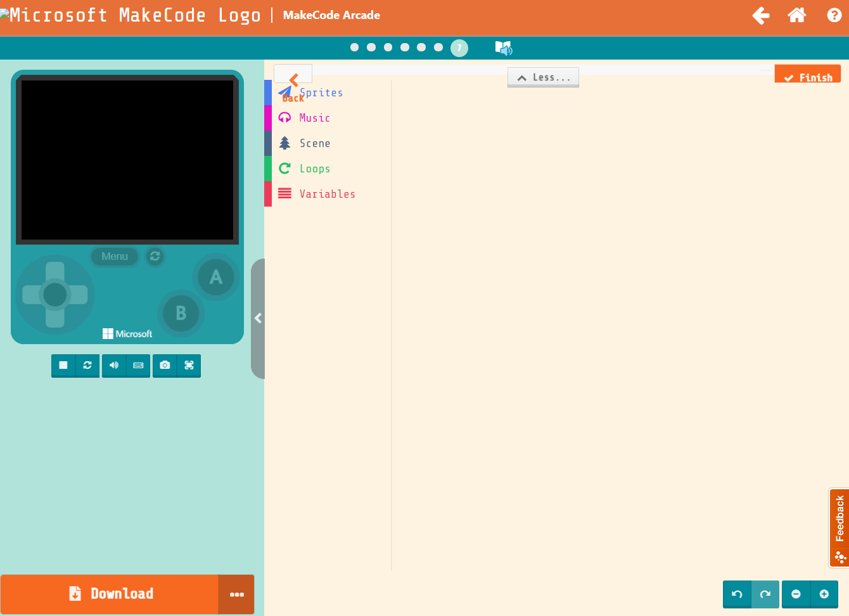Play the tutorial instructions aloud
Viewport: 849px width, 616px height.
[x=503, y=47]
